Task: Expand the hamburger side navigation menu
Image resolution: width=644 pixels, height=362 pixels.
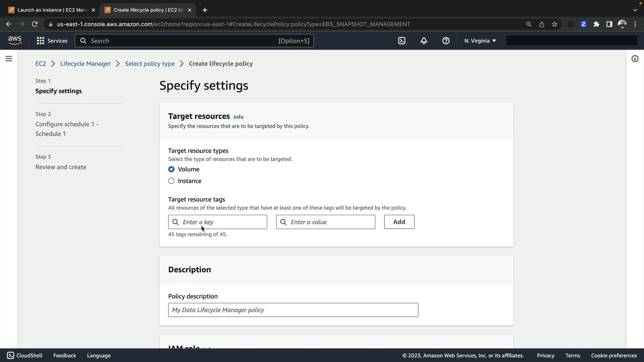Action: click(9, 59)
